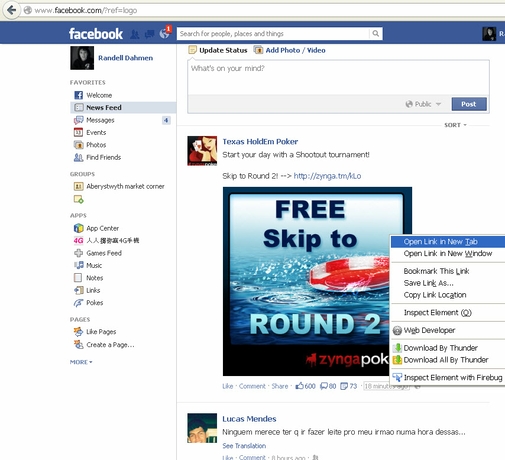Click the search magnifier icon
The image size is (505, 460).
click(376, 33)
